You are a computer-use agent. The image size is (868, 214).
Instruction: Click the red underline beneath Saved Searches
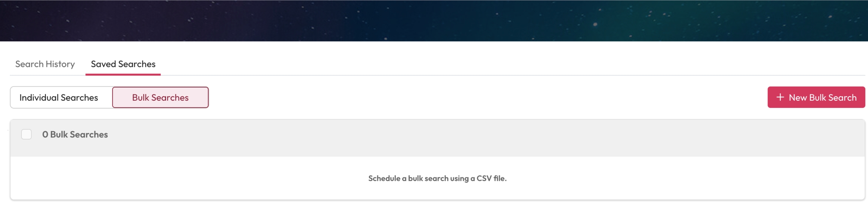[123, 74]
